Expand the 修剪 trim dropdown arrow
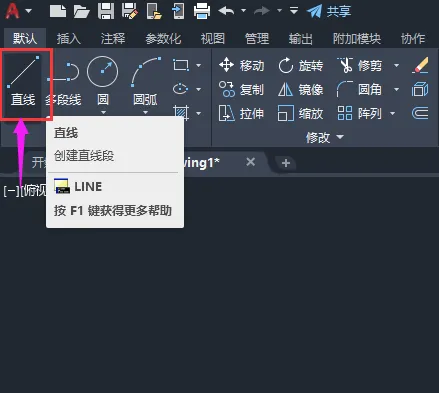 pyautogui.click(x=396, y=65)
